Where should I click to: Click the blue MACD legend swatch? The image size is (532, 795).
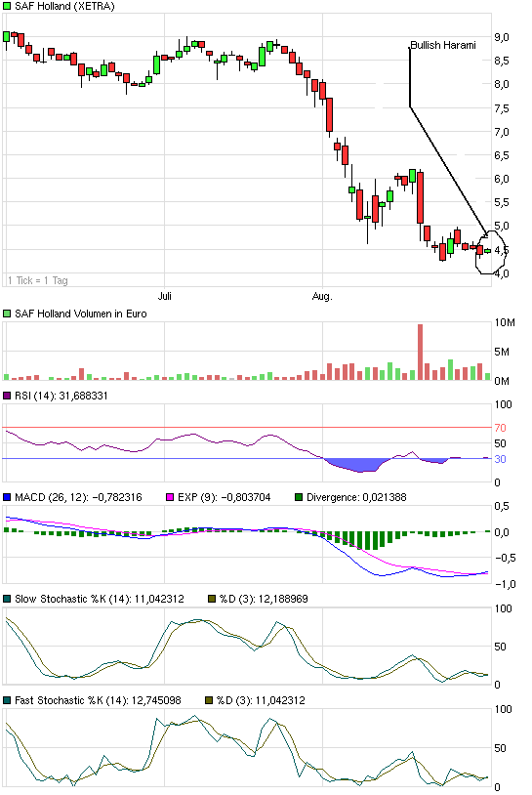[7, 497]
